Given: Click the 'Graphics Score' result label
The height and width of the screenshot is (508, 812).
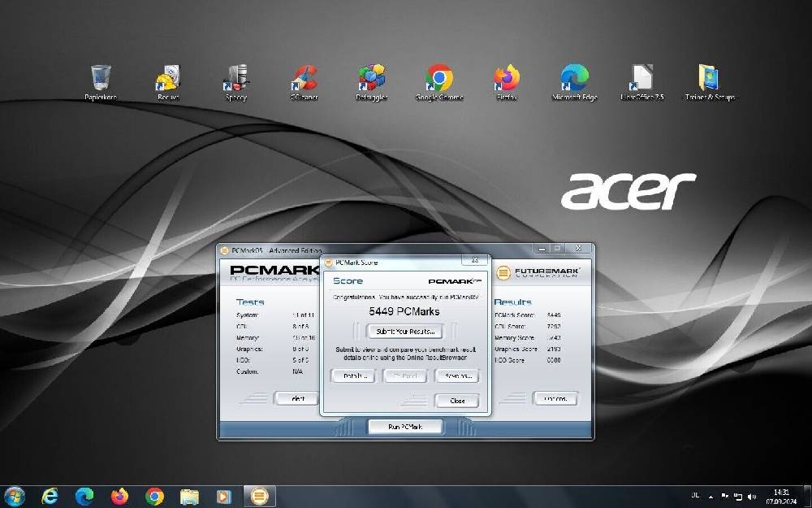Looking at the screenshot, I should [516, 350].
